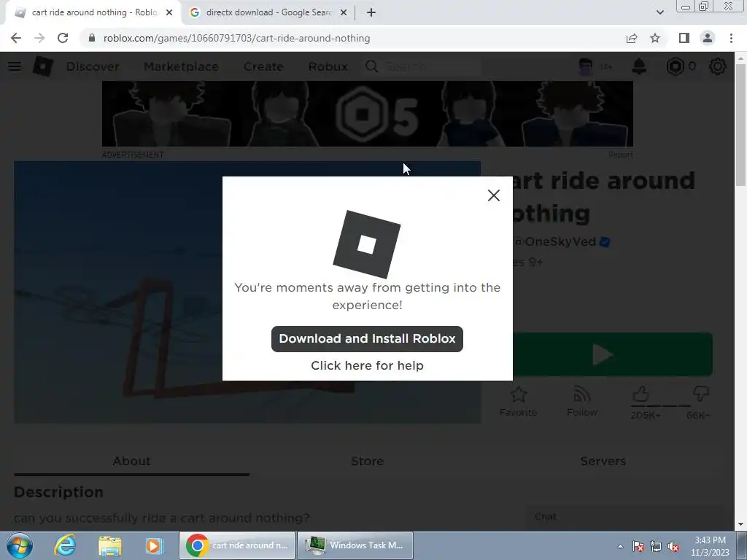
Task: Launch Internet Explorer from taskbar
Action: point(65,545)
